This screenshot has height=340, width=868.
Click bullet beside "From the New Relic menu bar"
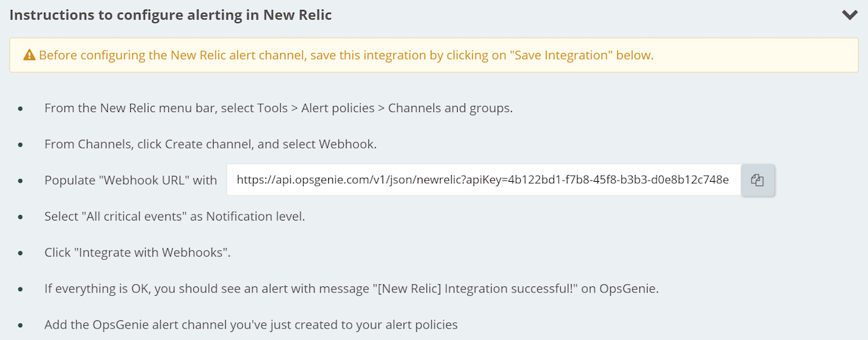pyautogui.click(x=21, y=109)
